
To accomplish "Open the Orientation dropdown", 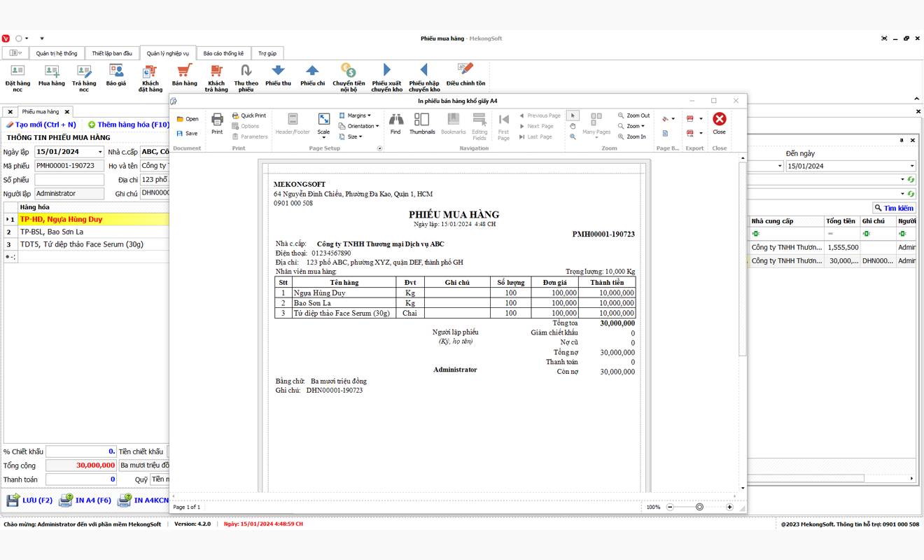I will [x=358, y=126].
